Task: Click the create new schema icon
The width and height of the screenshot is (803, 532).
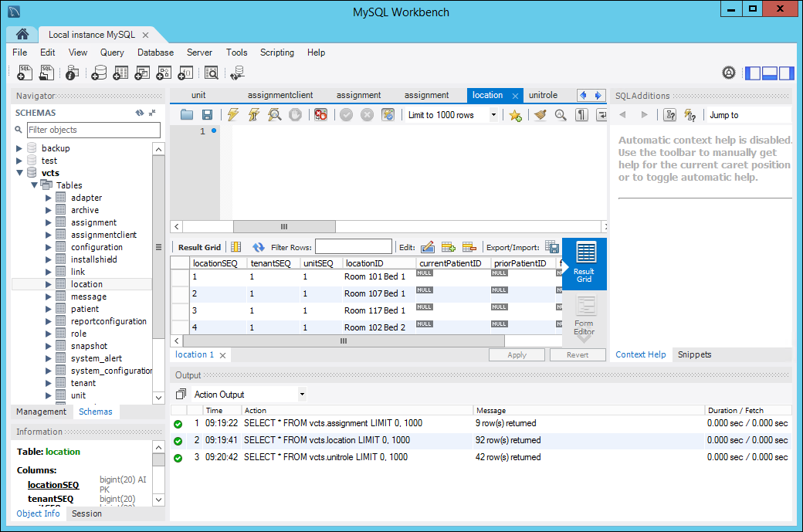Action: click(99, 73)
